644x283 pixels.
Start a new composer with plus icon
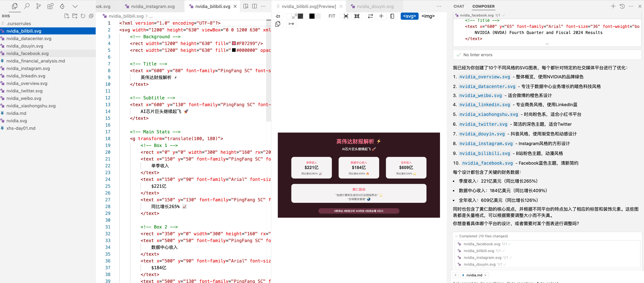pos(613,6)
